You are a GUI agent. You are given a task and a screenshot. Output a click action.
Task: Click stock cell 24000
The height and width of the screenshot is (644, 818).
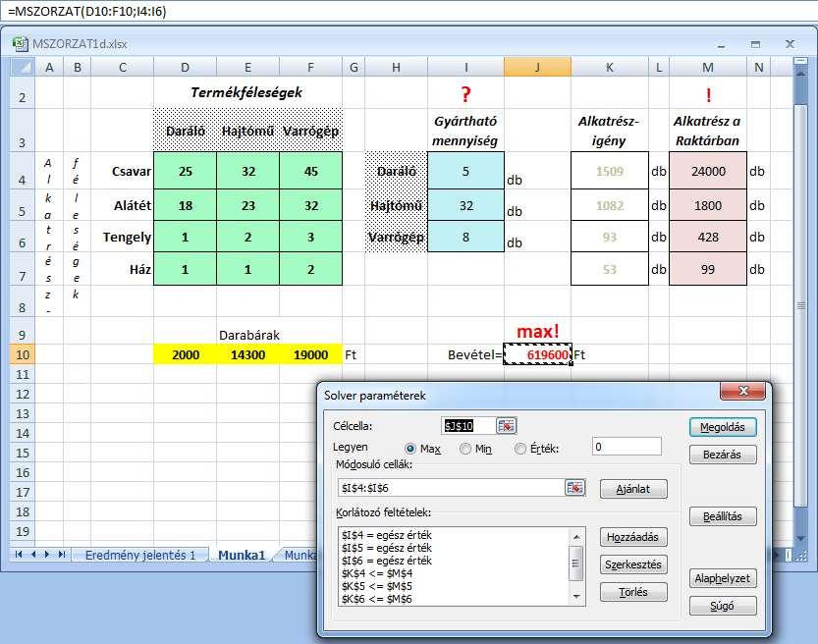point(708,171)
